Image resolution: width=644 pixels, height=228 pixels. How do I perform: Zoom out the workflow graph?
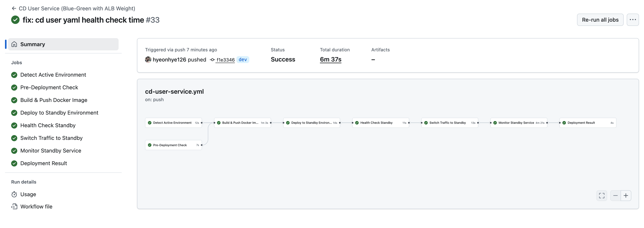(x=615, y=196)
